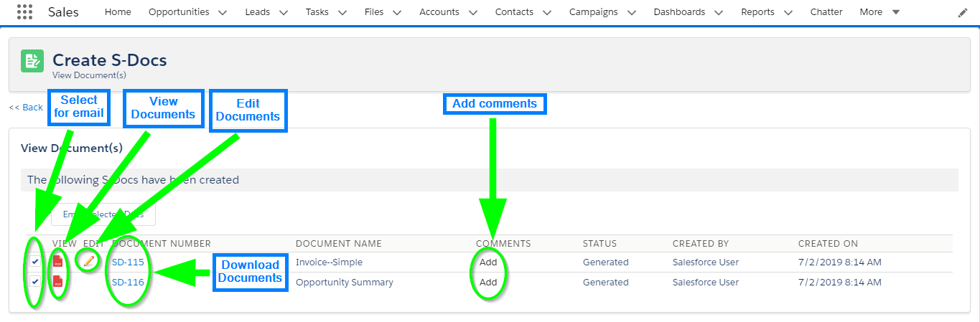Click the created-on date in SD-116 row

(840, 282)
